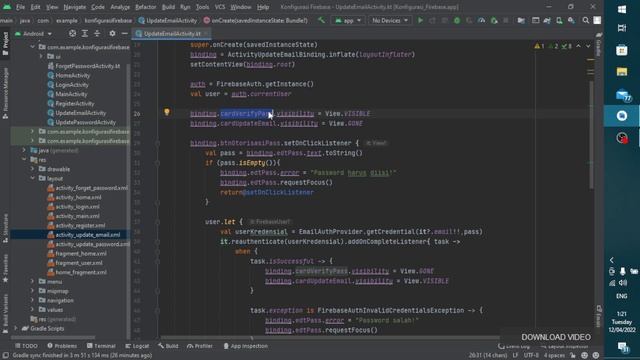Open the SDK Manager icon
This screenshot has height=360, width=640.
pos(571,20)
